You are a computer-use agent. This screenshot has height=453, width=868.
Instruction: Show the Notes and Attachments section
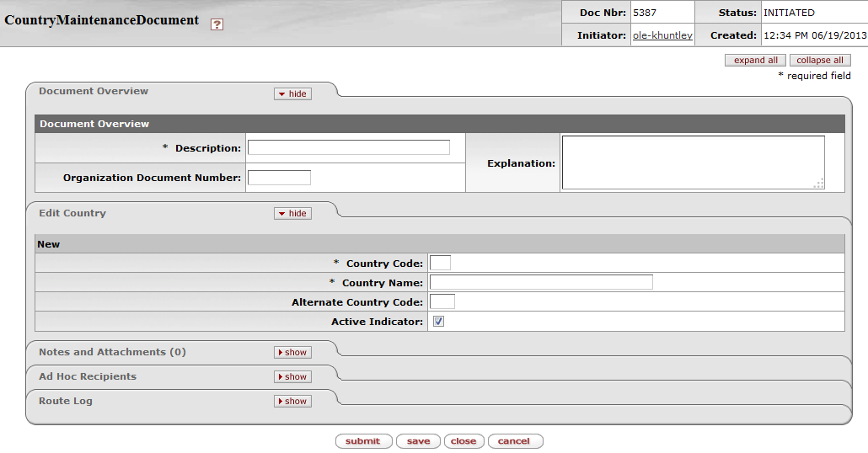292,353
